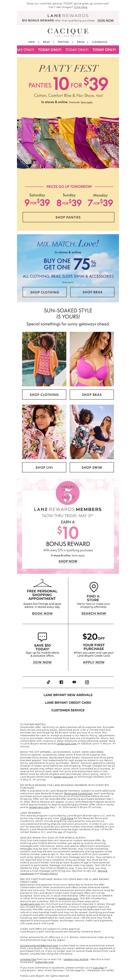
Task: Click the chat bubble mobile alerts icon
Action: point(42,637)
